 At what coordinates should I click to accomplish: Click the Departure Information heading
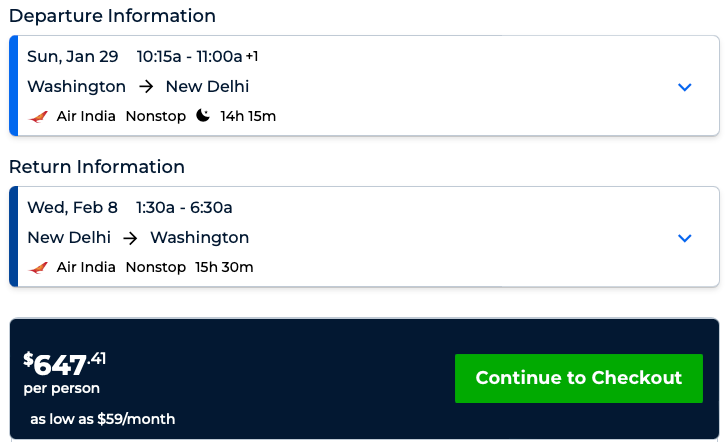click(112, 16)
